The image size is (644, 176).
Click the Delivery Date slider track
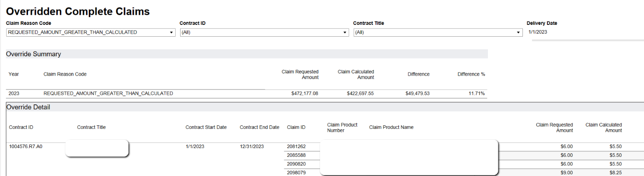[x=587, y=40]
